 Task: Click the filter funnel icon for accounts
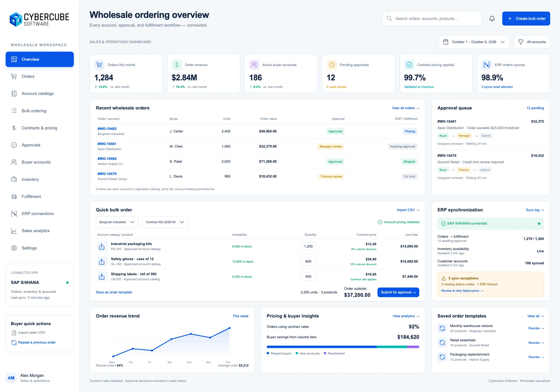tap(521, 42)
